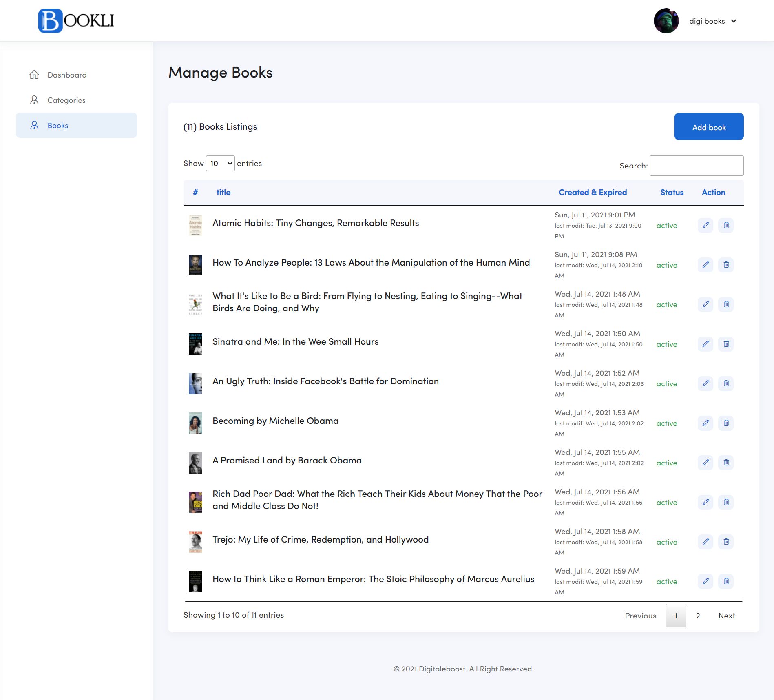Delete Becoming by Michelle Obama

click(726, 423)
